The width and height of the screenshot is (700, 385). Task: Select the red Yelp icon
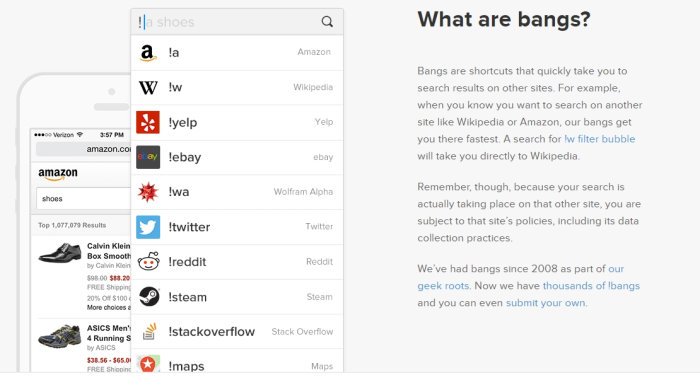[148, 122]
